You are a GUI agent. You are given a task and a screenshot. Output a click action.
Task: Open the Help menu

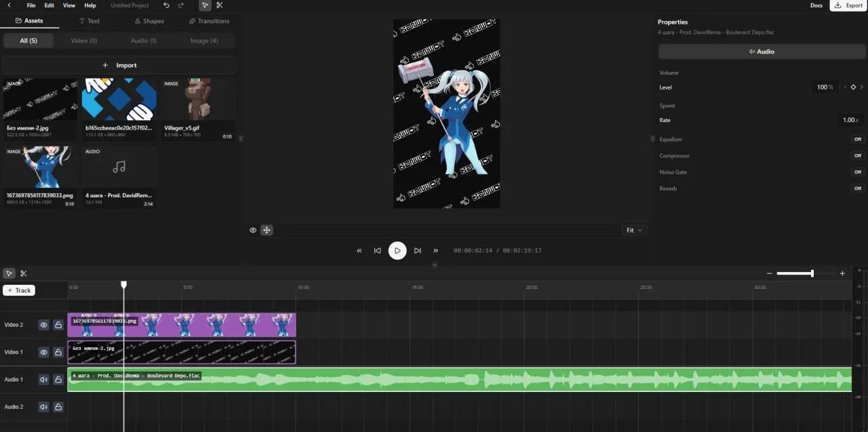pyautogui.click(x=90, y=5)
